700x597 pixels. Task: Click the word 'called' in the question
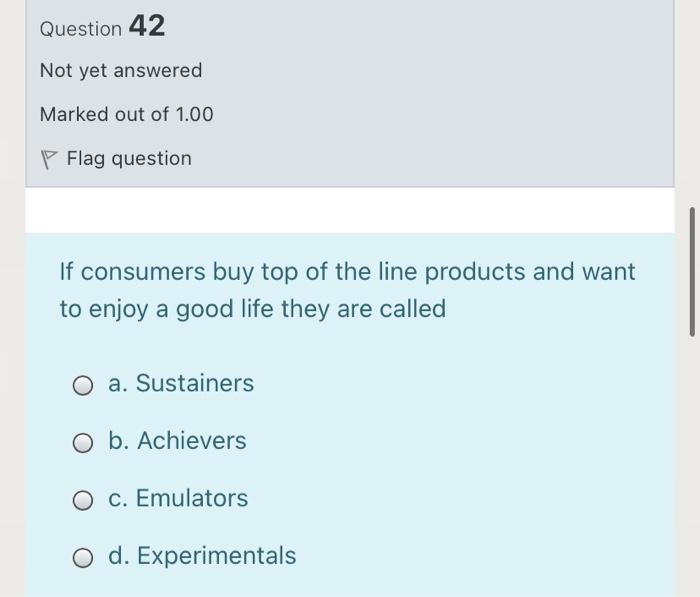[411, 309]
